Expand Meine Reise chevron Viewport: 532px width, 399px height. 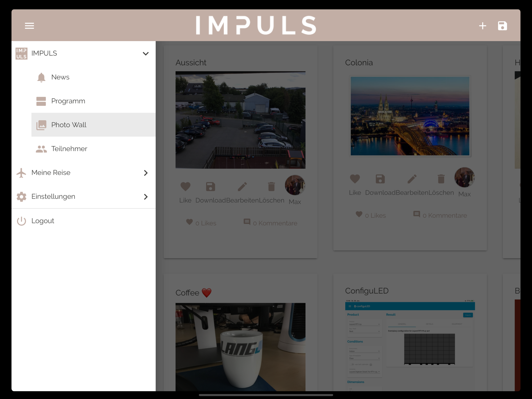click(145, 173)
